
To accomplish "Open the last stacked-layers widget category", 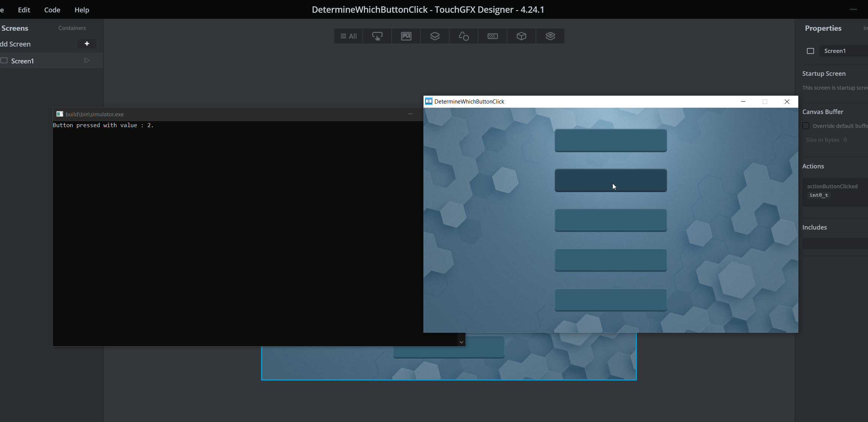I will pyautogui.click(x=550, y=36).
